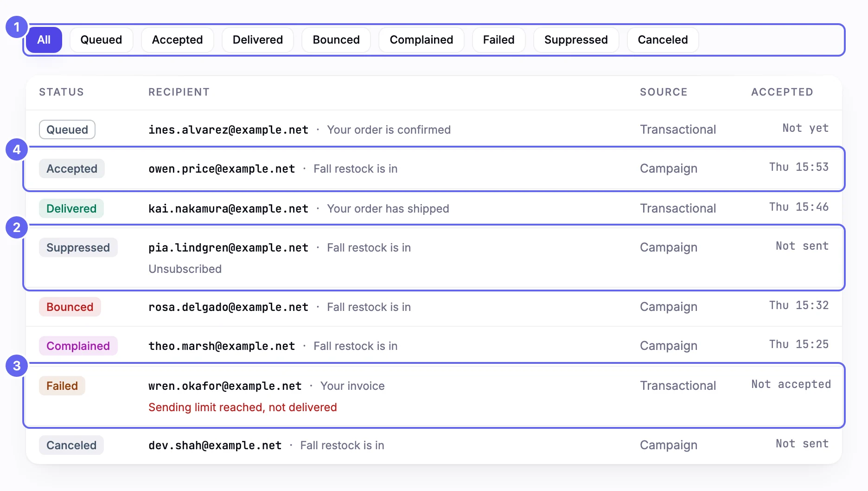
Task: Open rosa.delgado@example.net recipient
Action: pos(228,307)
